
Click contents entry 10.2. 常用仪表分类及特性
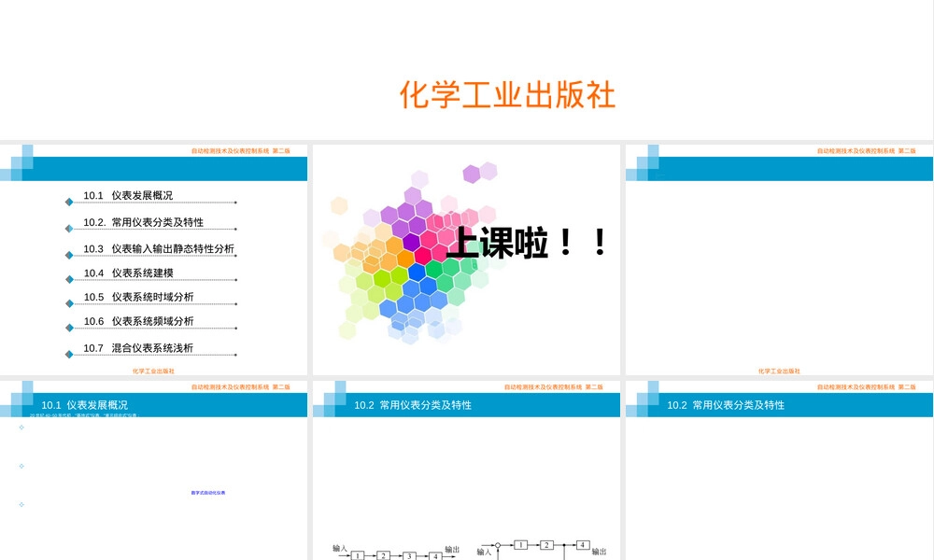(x=143, y=222)
